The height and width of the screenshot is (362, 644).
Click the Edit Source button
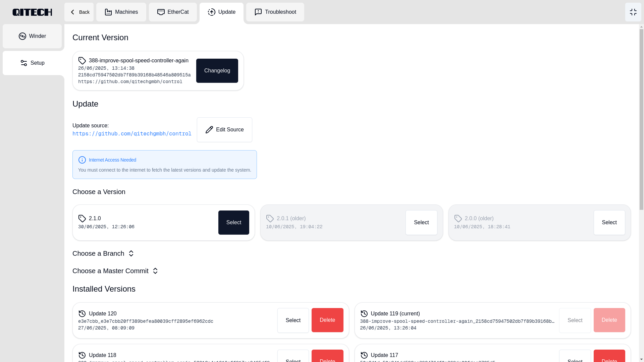[224, 130]
